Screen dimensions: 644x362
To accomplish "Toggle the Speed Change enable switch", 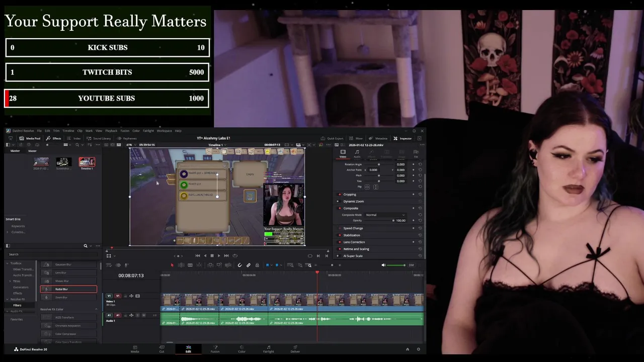I will 340,228.
